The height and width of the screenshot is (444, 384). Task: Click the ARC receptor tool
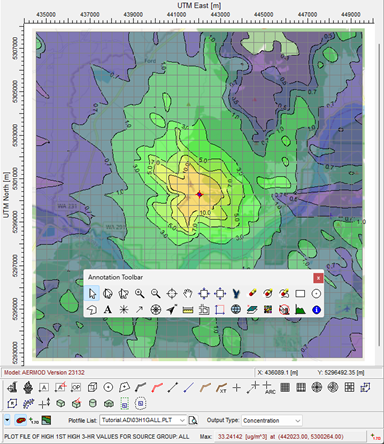[x=268, y=387]
